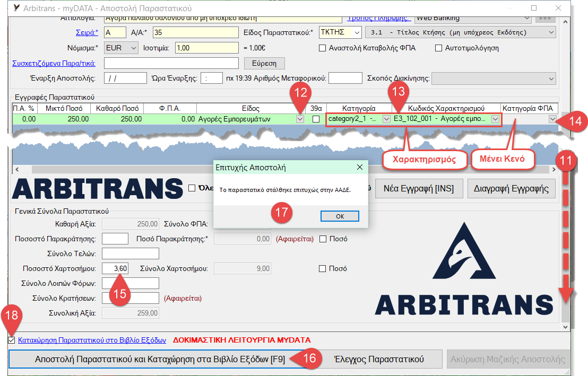The width and height of the screenshot is (588, 376).
Task: Click the Καθαρό Ποσό cell showing 250,00
Action: pos(117,119)
